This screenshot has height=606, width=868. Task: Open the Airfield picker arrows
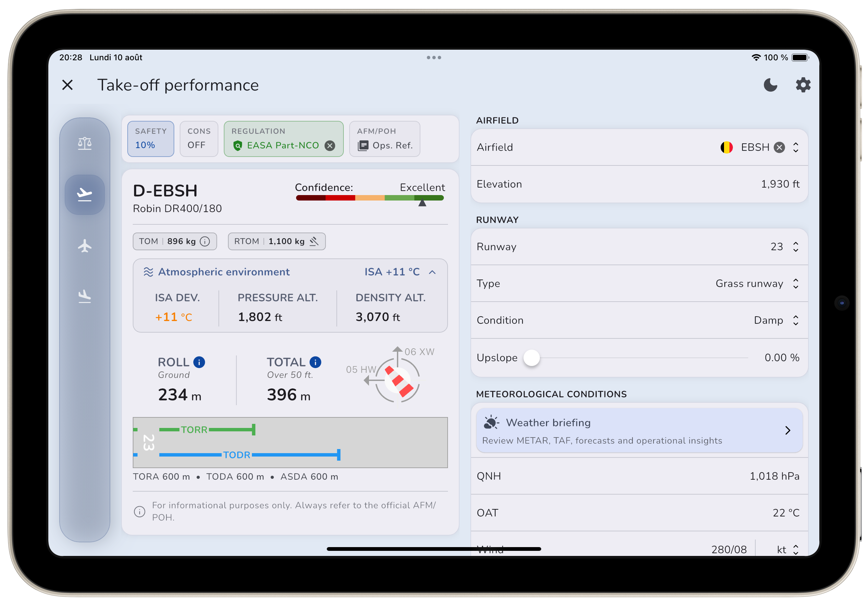click(x=796, y=147)
